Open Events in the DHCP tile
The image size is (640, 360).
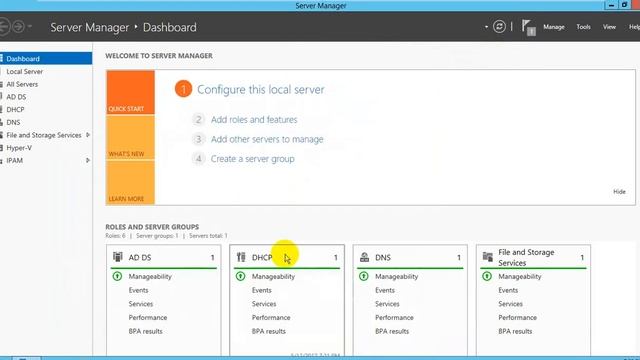pyautogui.click(x=262, y=290)
